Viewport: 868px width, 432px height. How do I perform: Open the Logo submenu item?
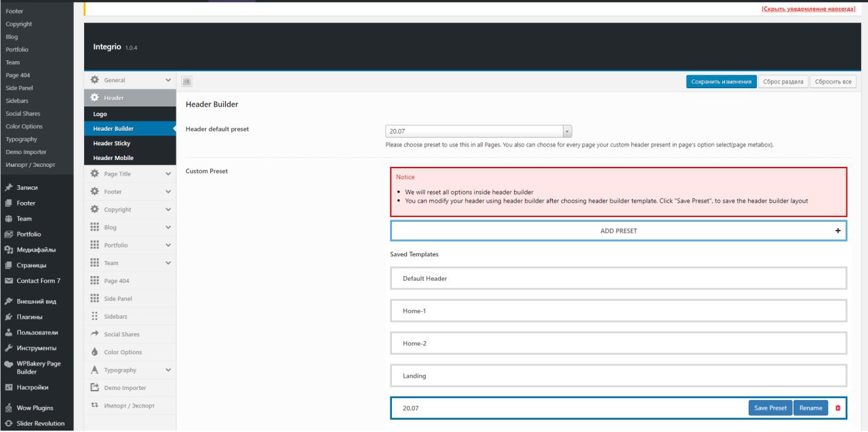tap(100, 114)
